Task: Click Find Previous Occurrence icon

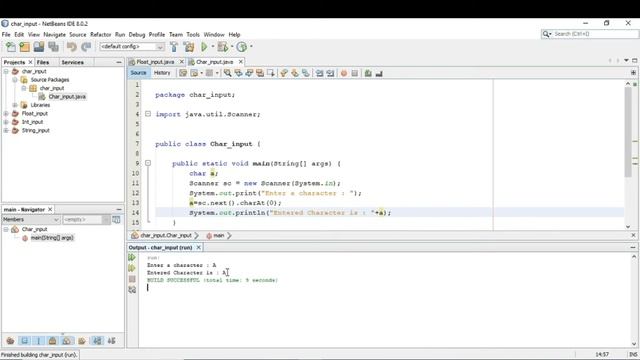Action: coord(238,73)
